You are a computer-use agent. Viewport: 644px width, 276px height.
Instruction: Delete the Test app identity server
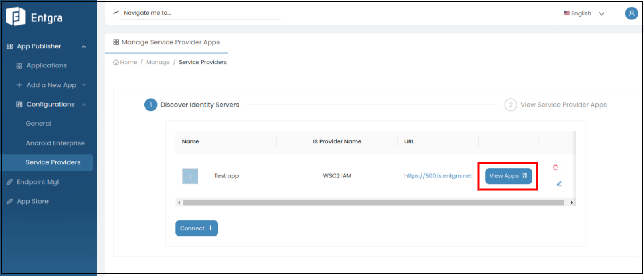pos(555,167)
